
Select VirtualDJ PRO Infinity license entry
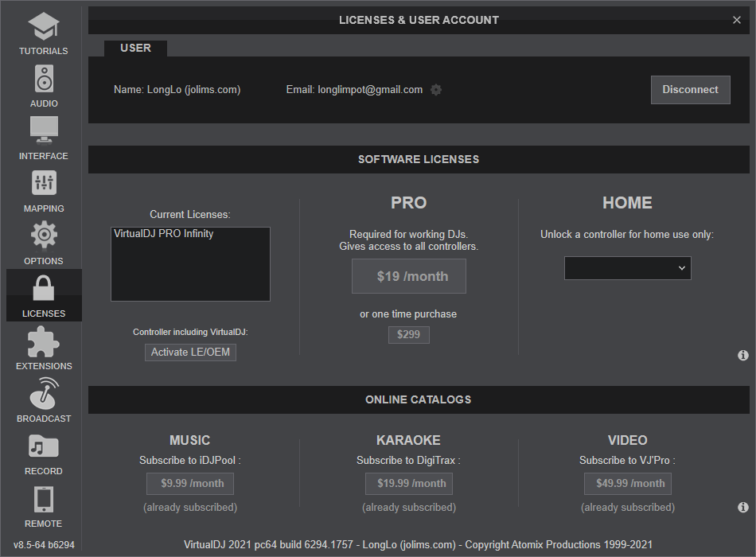point(164,234)
